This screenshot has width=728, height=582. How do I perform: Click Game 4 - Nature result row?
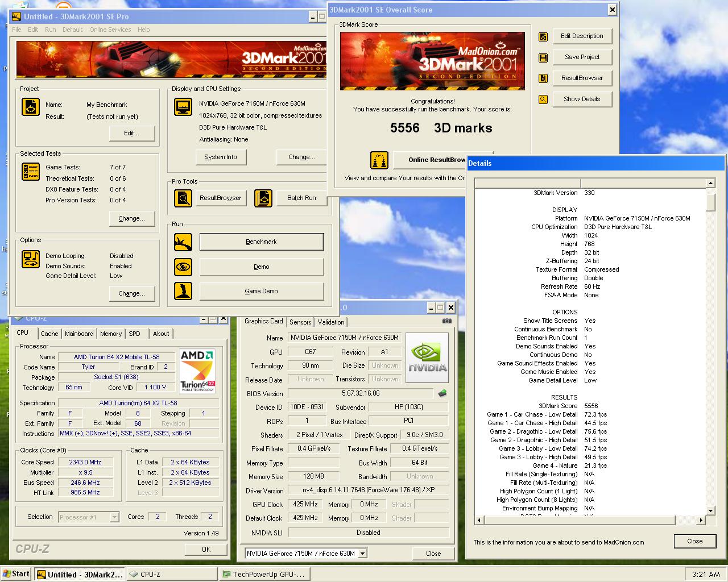[590, 465]
